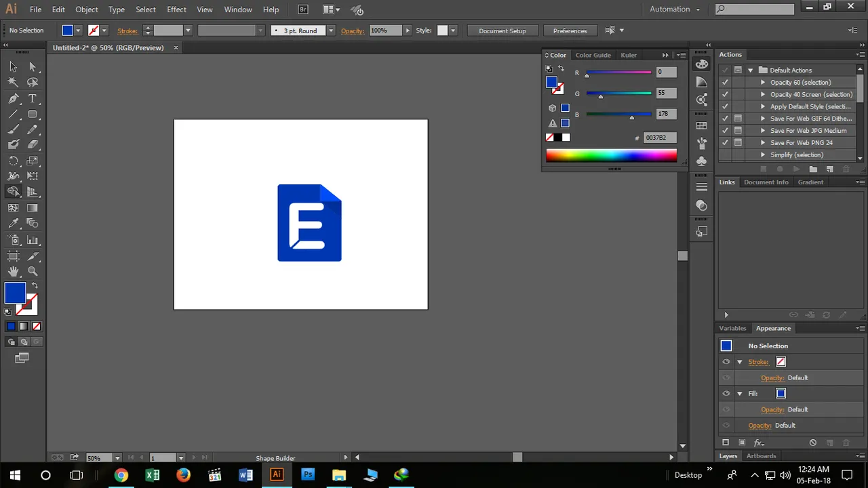Screen dimensions: 868x488
Task: Open the Object menu
Action: coord(86,9)
